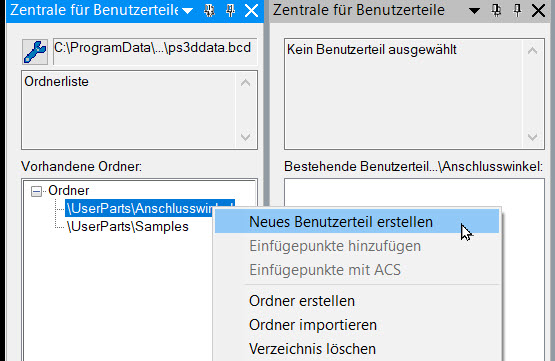The width and height of the screenshot is (555, 361).
Task: Open the left panel title dropdown arrow
Action: [188, 11]
